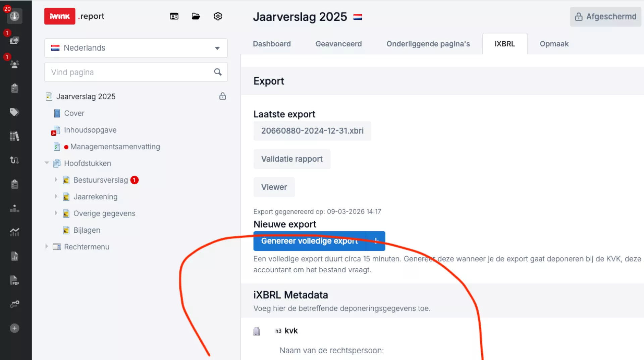Open the tags icon in sidebar
644x360 pixels.
14,112
